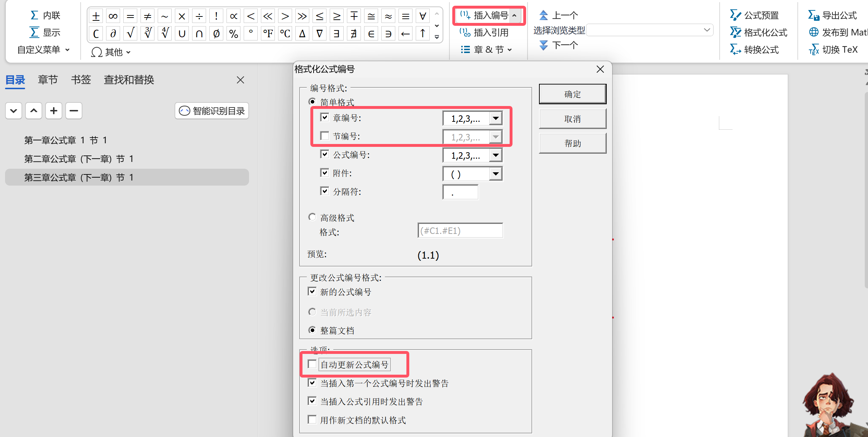Viewport: 868px width, 437px height.
Task: Click 插入引用 insert reference icon
Action: pyautogui.click(x=465, y=33)
